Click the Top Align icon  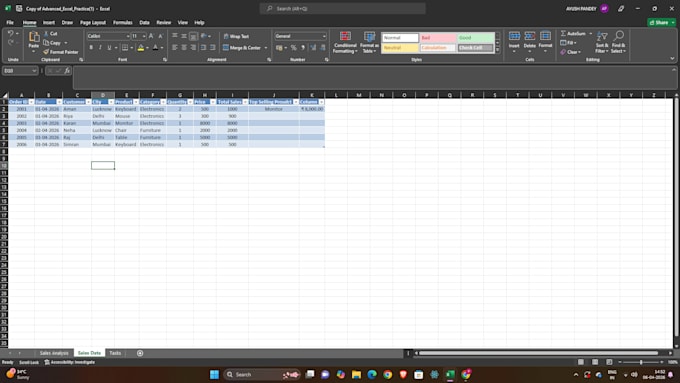(175, 36)
